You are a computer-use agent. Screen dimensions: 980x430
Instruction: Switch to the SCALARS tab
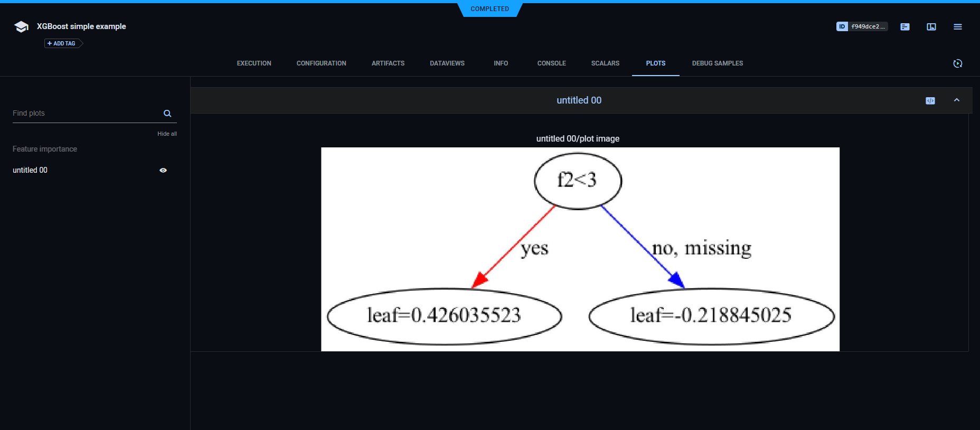605,63
